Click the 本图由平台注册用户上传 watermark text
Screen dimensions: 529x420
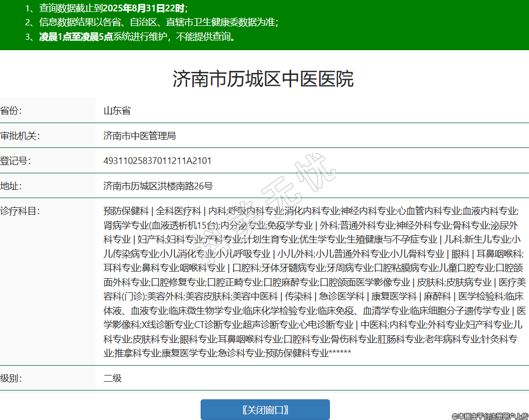(489, 415)
